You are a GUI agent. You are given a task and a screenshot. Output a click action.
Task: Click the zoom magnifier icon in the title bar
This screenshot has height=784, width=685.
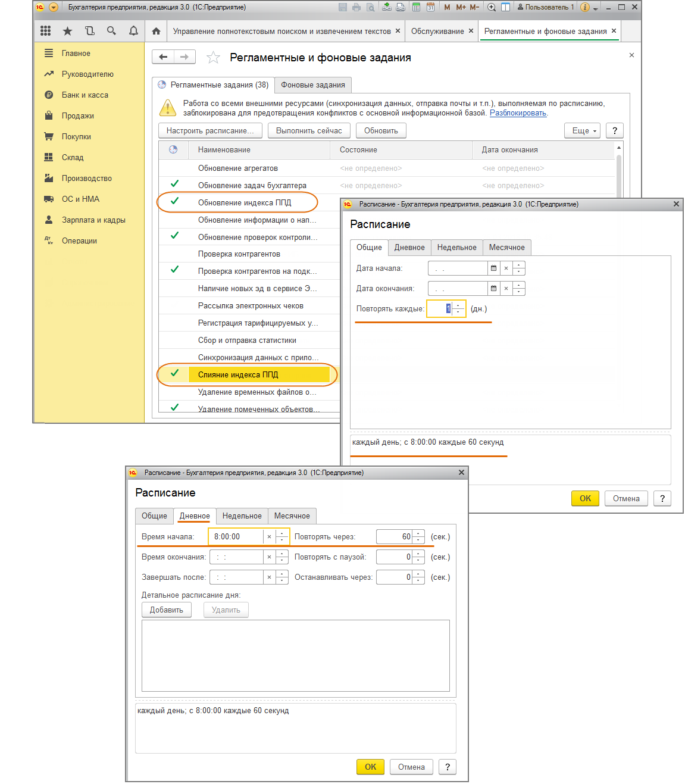pyautogui.click(x=492, y=7)
